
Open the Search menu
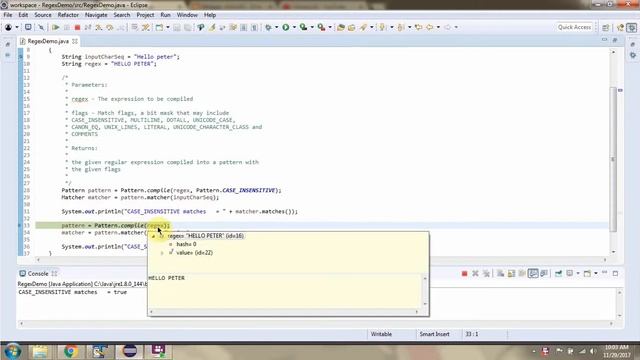122,15
